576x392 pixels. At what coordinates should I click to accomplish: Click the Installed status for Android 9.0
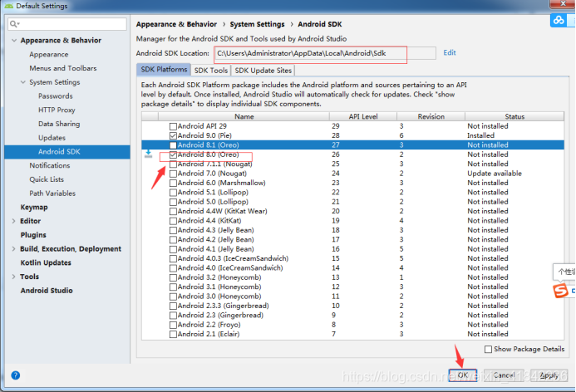(x=480, y=136)
